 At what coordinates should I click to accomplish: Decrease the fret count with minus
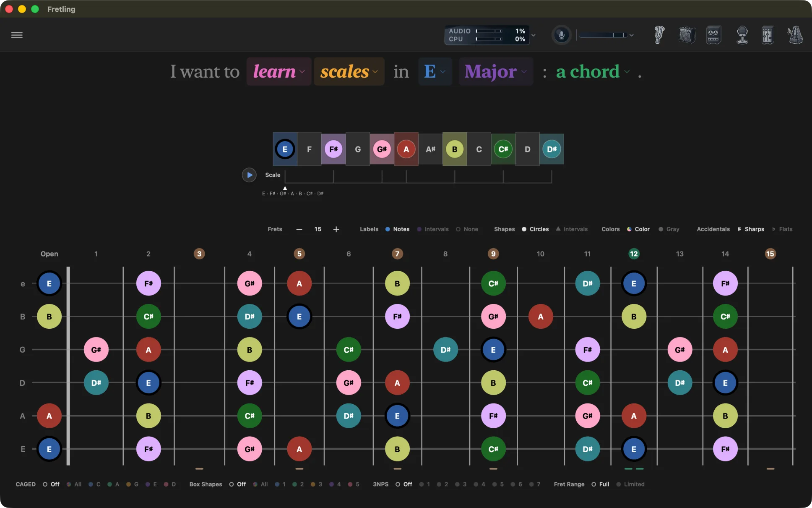click(x=299, y=229)
